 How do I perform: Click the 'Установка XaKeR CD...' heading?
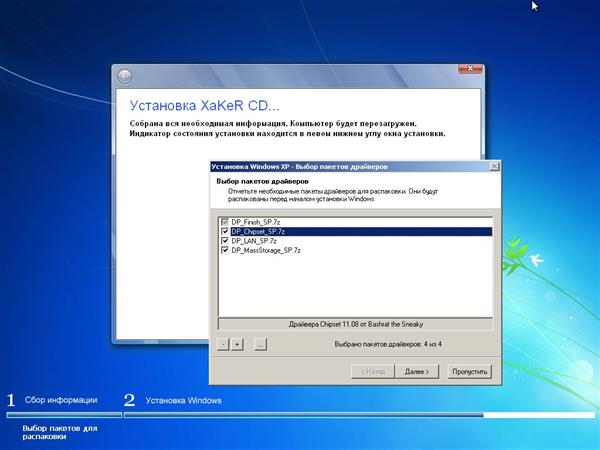(x=205, y=106)
